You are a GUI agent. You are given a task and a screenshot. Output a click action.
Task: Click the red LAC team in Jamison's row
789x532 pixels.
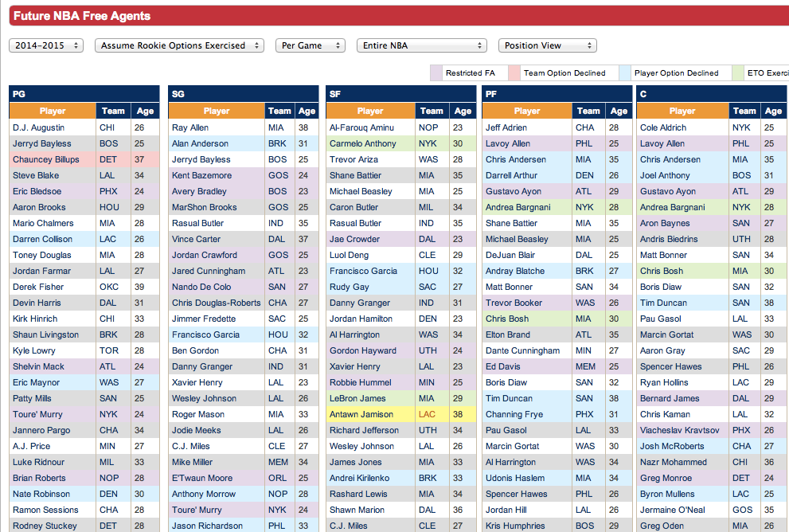pyautogui.click(x=428, y=414)
